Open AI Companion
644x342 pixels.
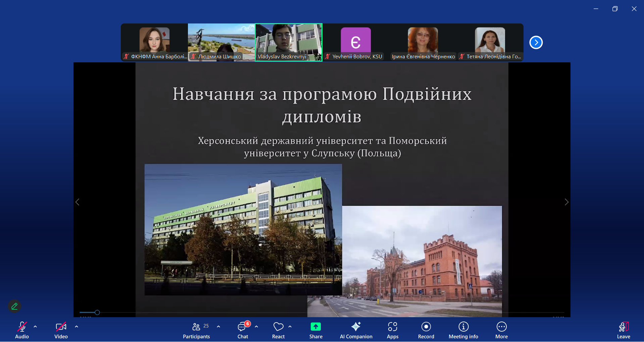click(356, 330)
